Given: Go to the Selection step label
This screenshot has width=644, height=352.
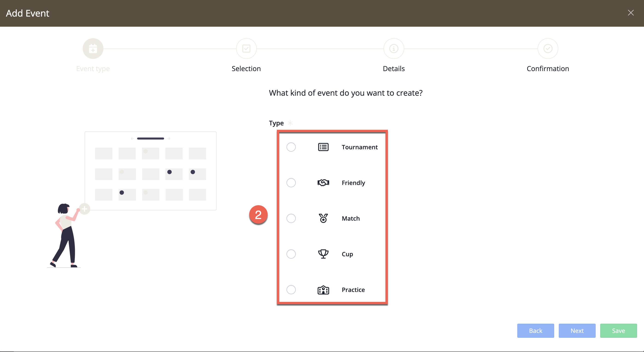Looking at the screenshot, I should [x=246, y=69].
